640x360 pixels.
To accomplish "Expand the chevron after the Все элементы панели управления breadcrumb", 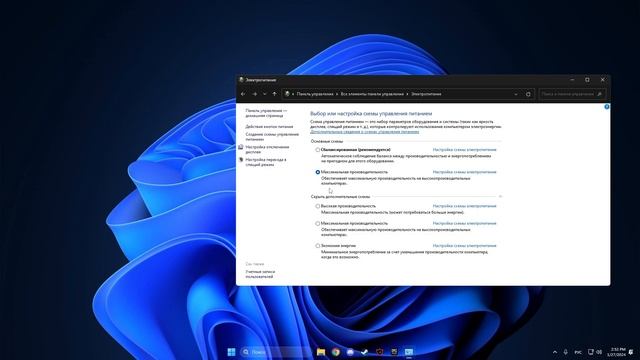I will pos(407,94).
